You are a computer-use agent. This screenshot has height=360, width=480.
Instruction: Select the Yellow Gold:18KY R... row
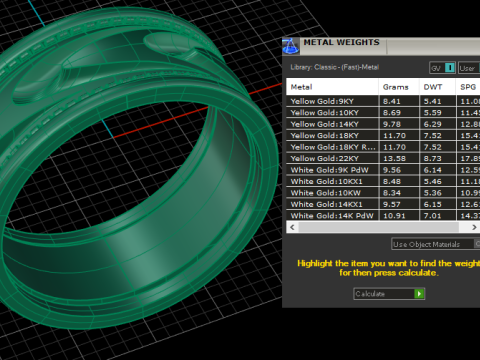click(383, 147)
